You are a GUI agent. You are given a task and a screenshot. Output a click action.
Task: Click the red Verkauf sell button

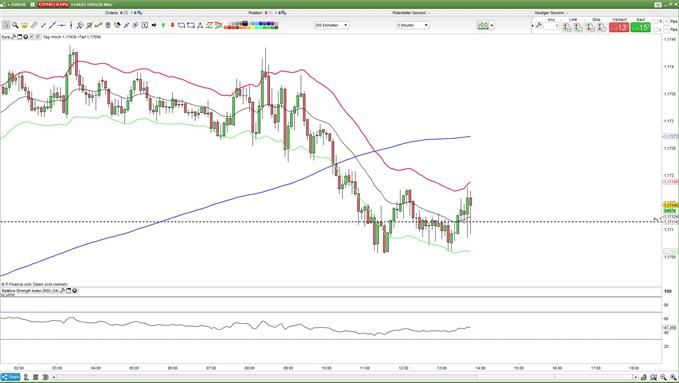(x=619, y=27)
